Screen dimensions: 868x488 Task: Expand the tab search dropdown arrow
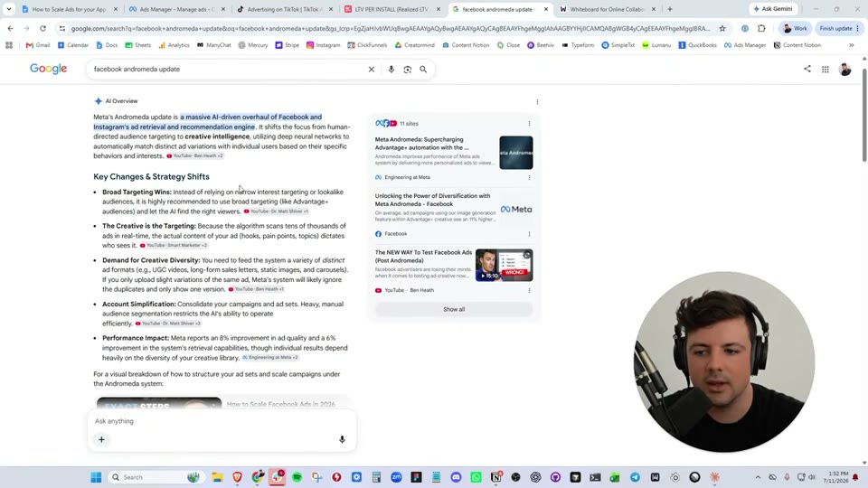coord(9,9)
